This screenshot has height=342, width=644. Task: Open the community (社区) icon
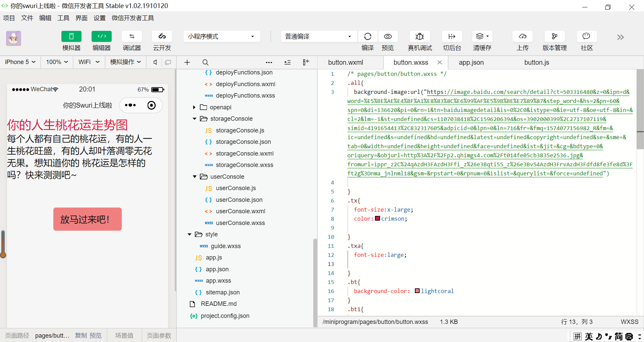[587, 37]
